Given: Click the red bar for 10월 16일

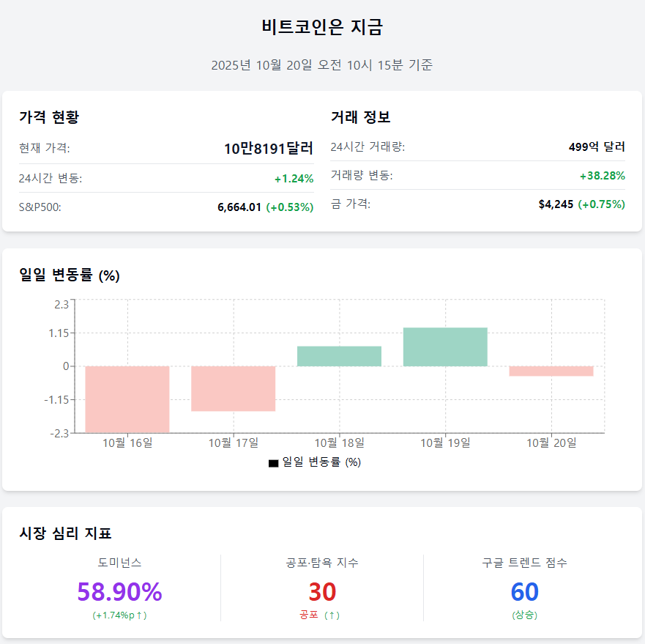Looking at the screenshot, I should click(127, 399).
